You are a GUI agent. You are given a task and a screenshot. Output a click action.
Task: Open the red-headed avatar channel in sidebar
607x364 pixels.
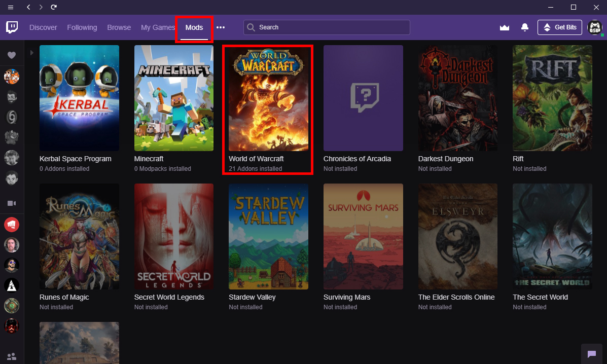(x=12, y=326)
